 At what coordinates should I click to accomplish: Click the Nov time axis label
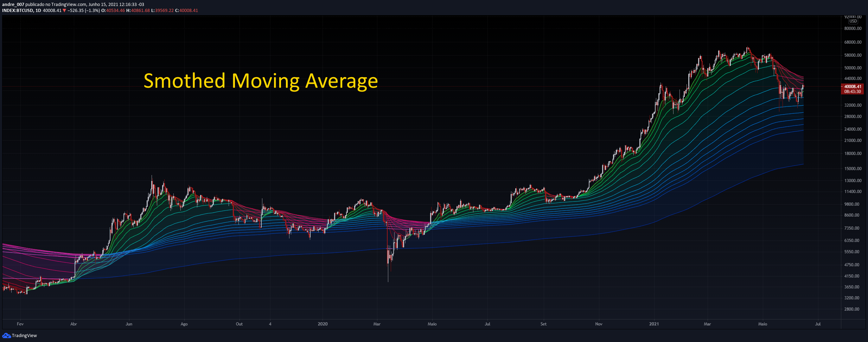pyautogui.click(x=599, y=324)
